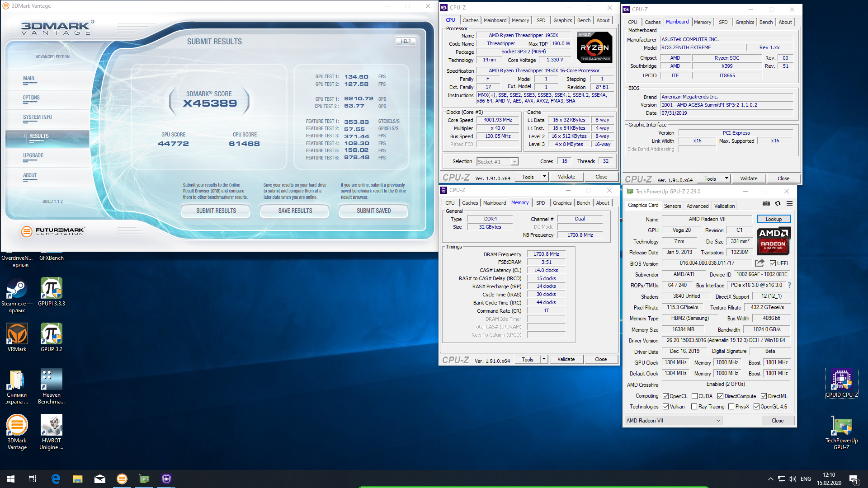The height and width of the screenshot is (488, 868).
Task: Toggle the UEFI checkbox in GPU-Z
Action: click(773, 263)
